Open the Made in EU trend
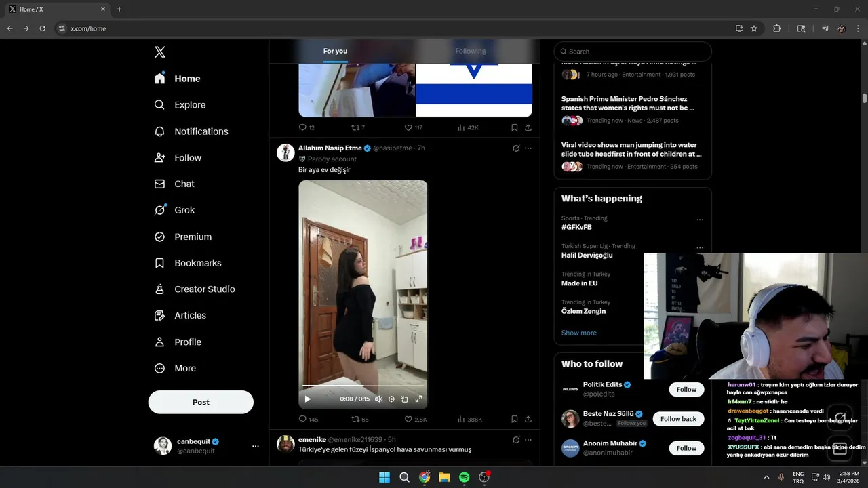This screenshot has height=488, width=868. [580, 283]
